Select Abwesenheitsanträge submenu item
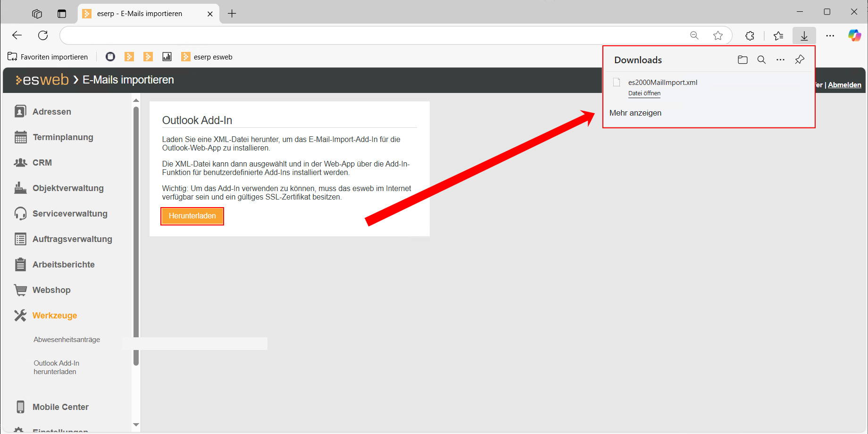Viewport: 868px width, 434px height. click(x=67, y=340)
